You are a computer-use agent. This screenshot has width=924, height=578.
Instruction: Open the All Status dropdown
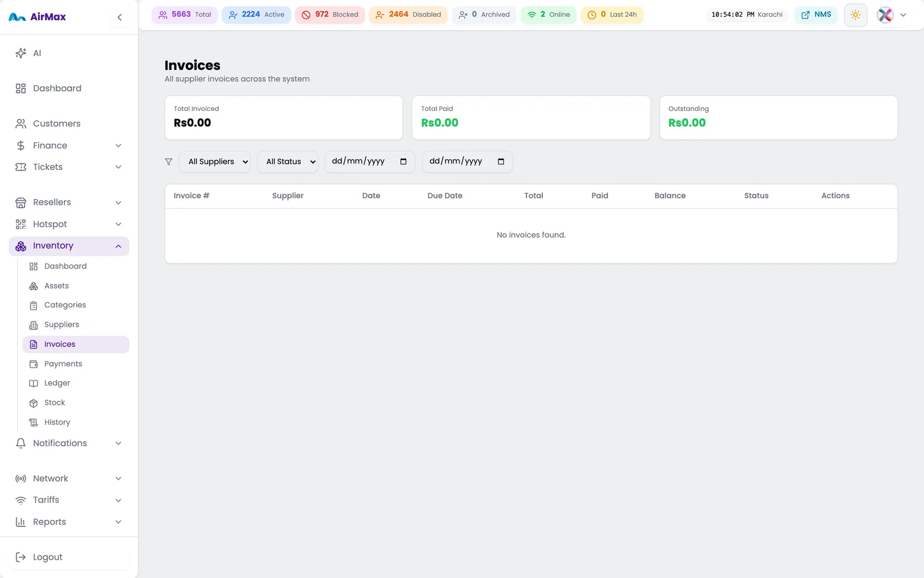pyautogui.click(x=287, y=162)
